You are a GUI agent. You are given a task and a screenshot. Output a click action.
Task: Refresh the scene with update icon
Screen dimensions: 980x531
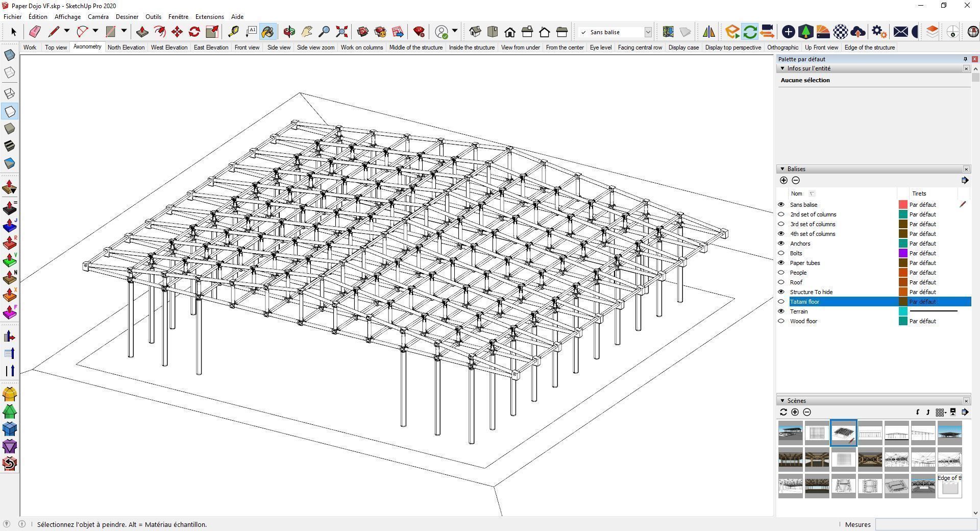click(783, 412)
